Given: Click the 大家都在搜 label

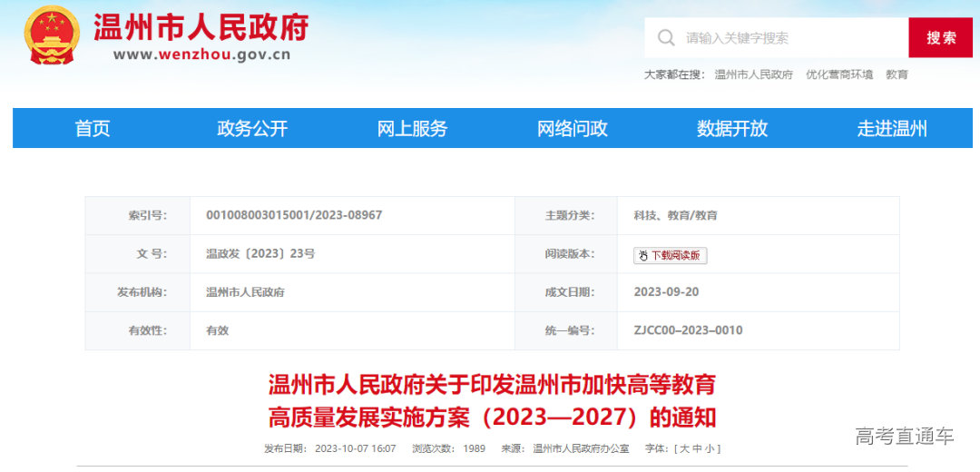Looking at the screenshot, I should coord(674,74).
